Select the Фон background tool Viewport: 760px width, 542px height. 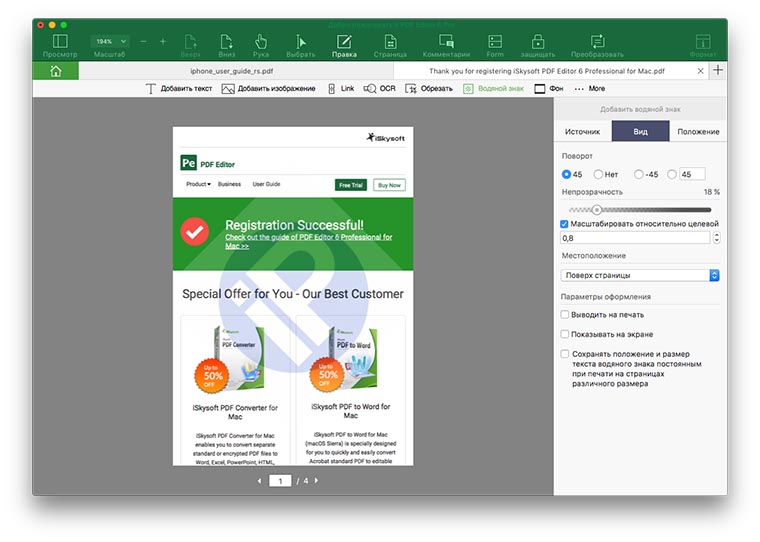pyautogui.click(x=549, y=89)
